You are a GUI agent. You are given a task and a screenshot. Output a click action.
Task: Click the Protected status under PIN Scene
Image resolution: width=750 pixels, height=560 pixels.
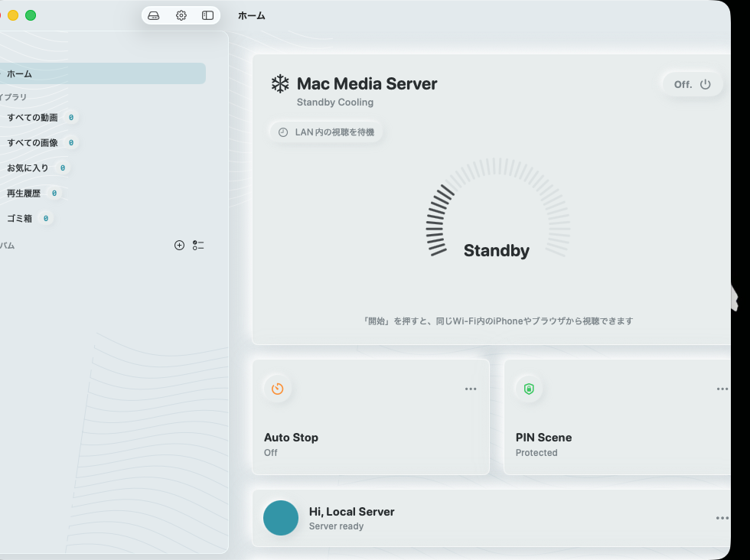pos(536,453)
